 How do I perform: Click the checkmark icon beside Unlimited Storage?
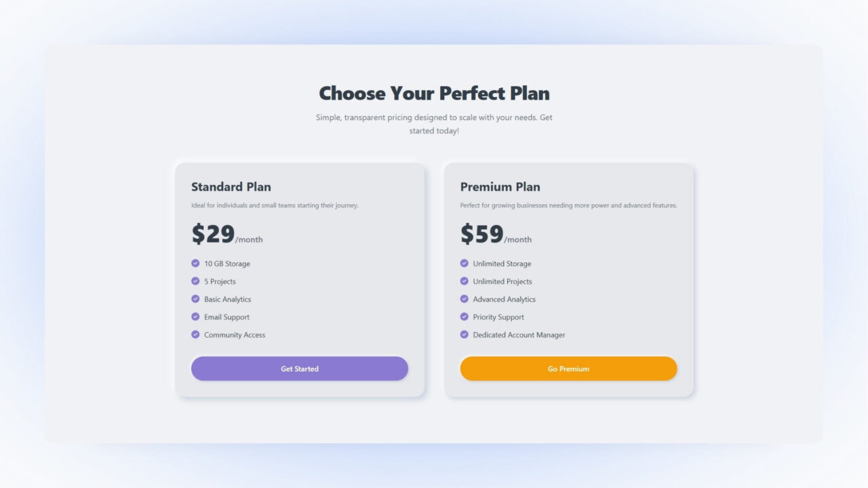(x=464, y=263)
